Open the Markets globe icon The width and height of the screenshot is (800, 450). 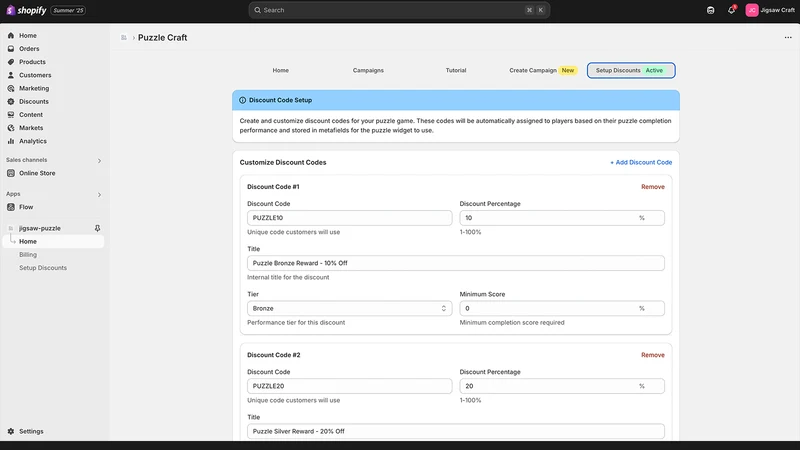[x=11, y=128]
